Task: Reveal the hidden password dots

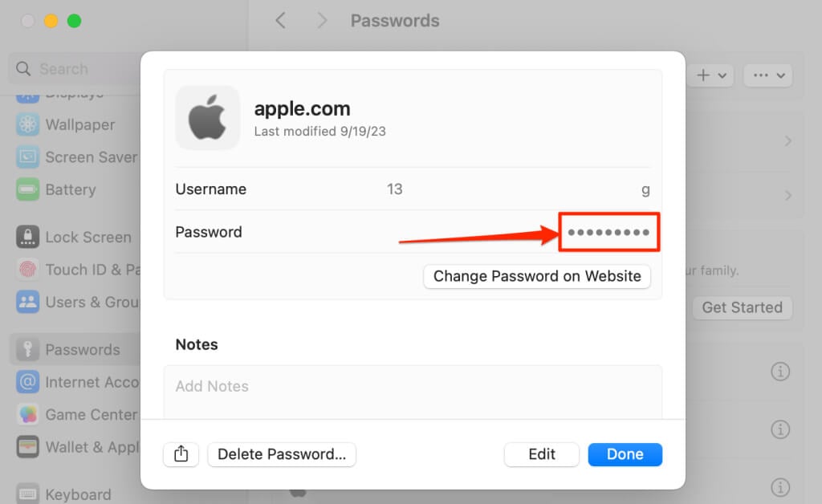Action: point(608,232)
